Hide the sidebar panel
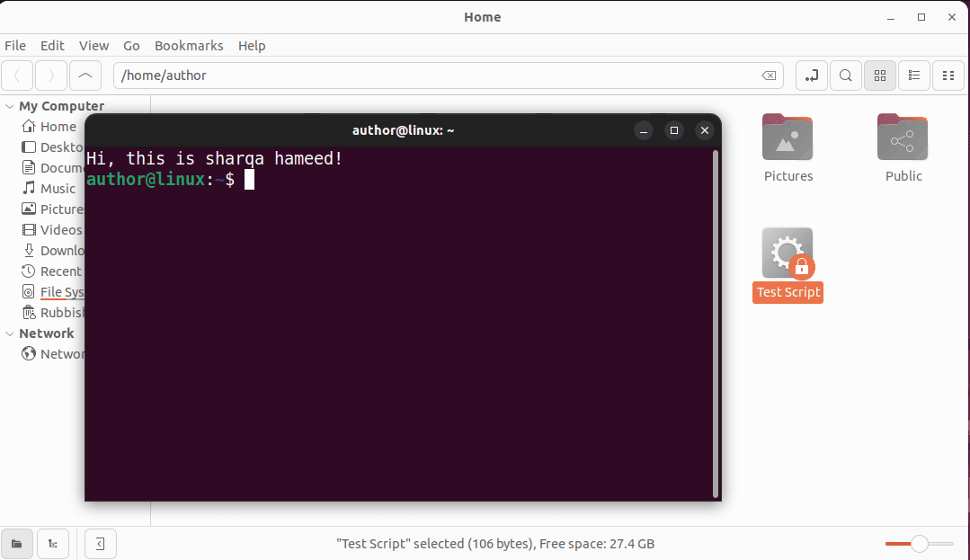This screenshot has height=560, width=970. pyautogui.click(x=100, y=544)
